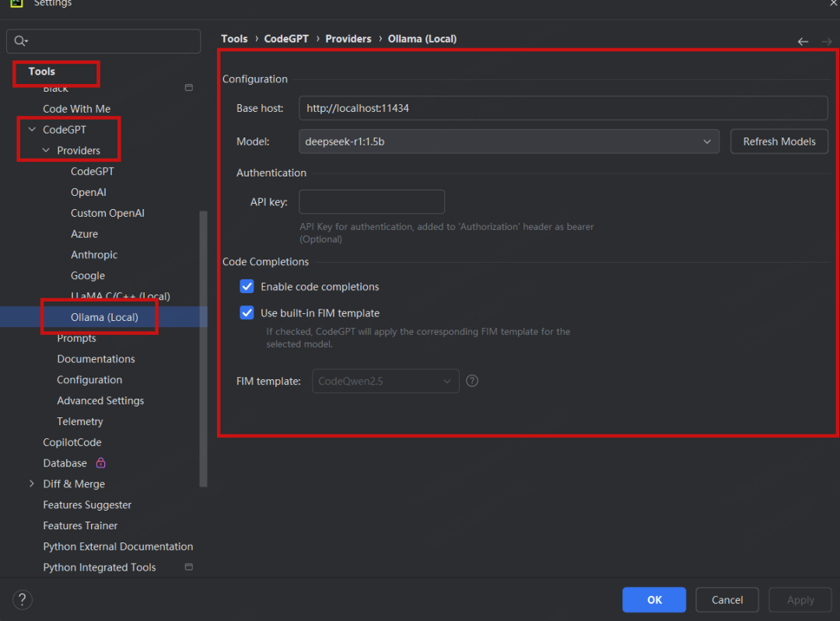The image size is (840, 621).
Task: Select Tools in the settings tree
Action: click(42, 72)
